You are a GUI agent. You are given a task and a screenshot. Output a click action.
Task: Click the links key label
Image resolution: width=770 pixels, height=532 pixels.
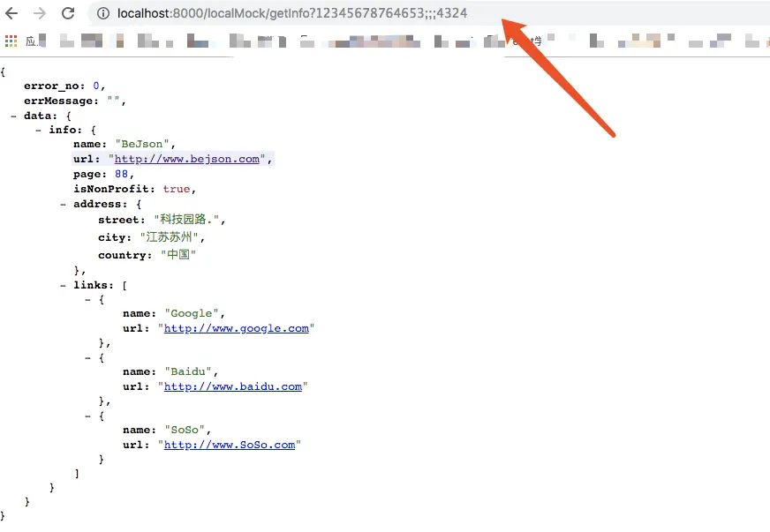point(90,285)
